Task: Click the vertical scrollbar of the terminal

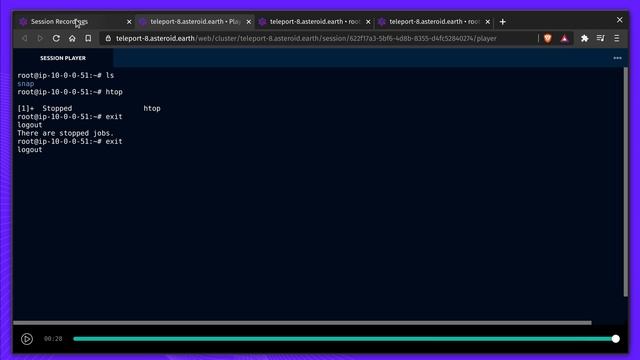Action: click(x=626, y=182)
